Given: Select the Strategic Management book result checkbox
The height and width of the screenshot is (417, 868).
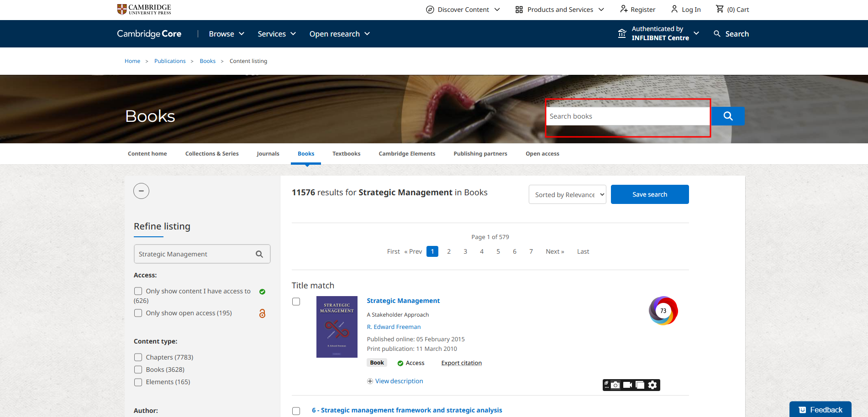Looking at the screenshot, I should point(296,302).
